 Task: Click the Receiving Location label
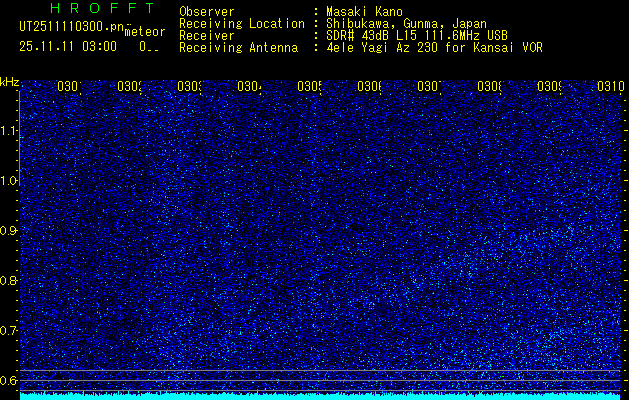click(x=242, y=24)
